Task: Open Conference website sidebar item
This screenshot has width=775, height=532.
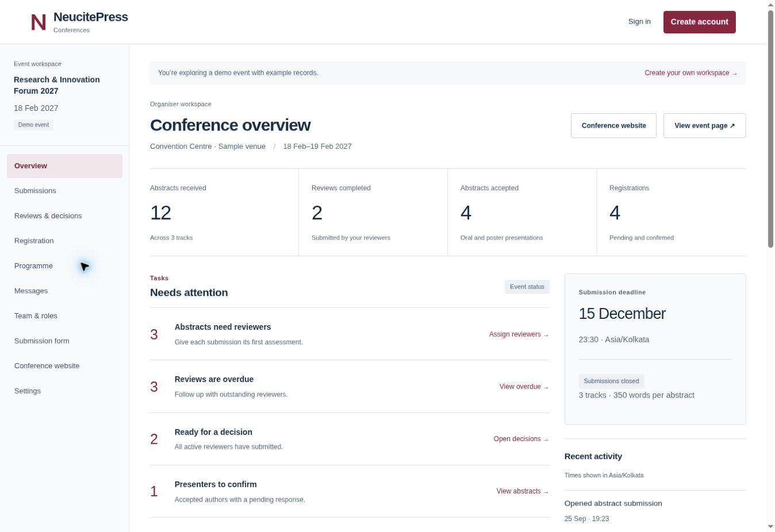Action: point(64,366)
